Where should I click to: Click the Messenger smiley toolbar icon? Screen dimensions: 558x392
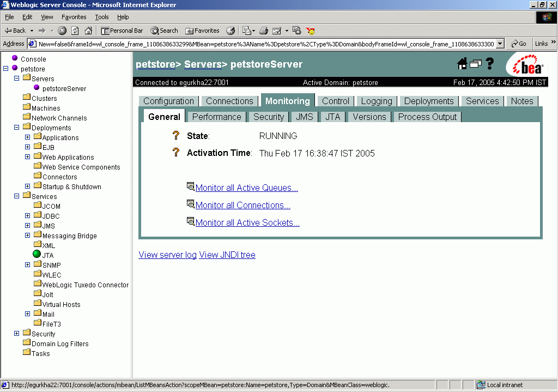(311, 31)
